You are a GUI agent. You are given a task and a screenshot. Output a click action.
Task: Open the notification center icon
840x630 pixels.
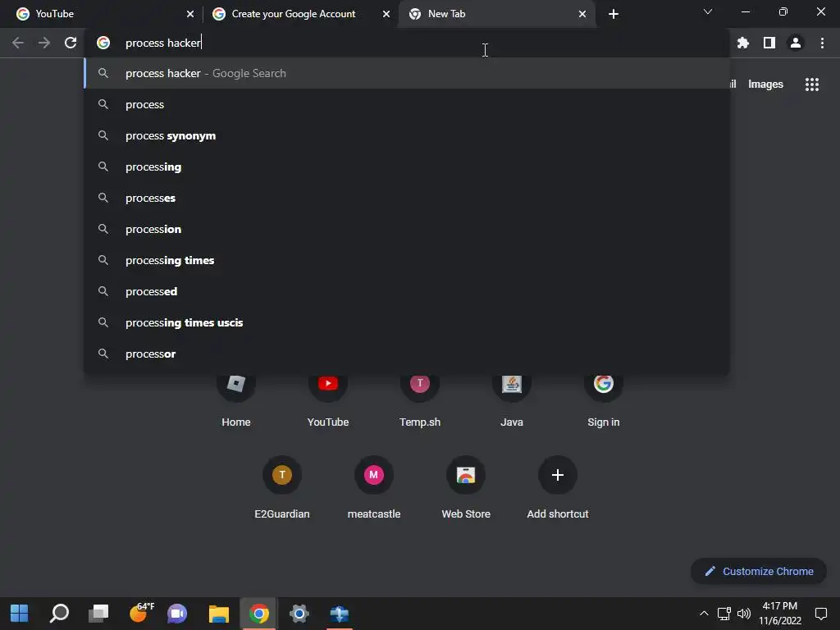pyautogui.click(x=820, y=614)
